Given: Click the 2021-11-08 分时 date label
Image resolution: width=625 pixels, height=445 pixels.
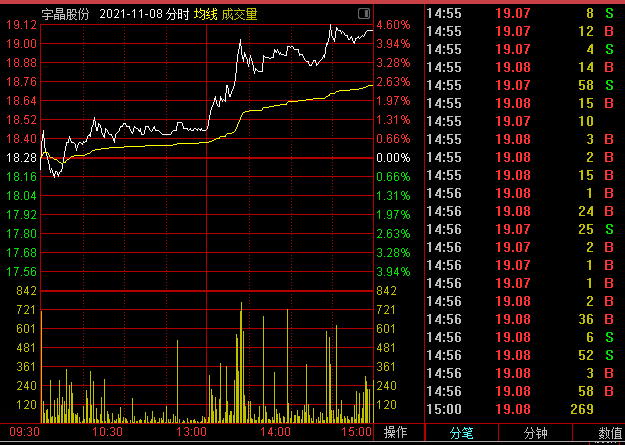Looking at the screenshot, I should click(144, 15).
